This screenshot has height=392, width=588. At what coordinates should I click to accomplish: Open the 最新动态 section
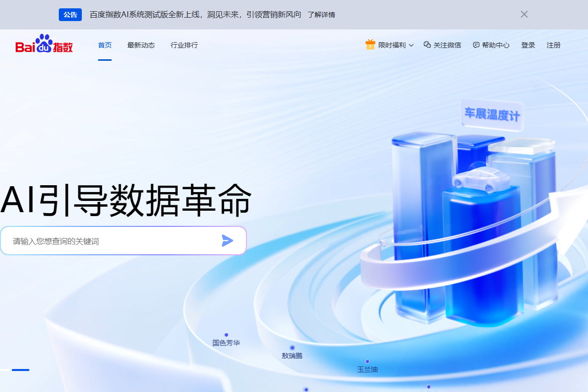[141, 45]
